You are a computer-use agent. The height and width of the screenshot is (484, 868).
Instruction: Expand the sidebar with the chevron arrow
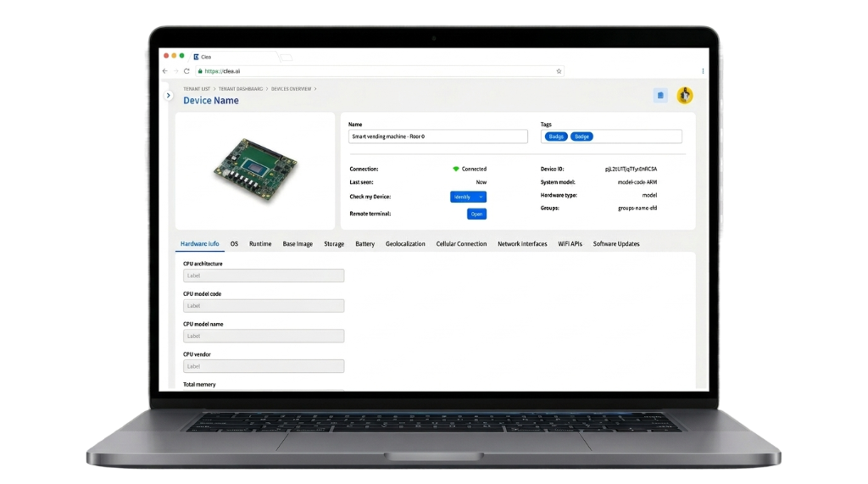pyautogui.click(x=168, y=96)
